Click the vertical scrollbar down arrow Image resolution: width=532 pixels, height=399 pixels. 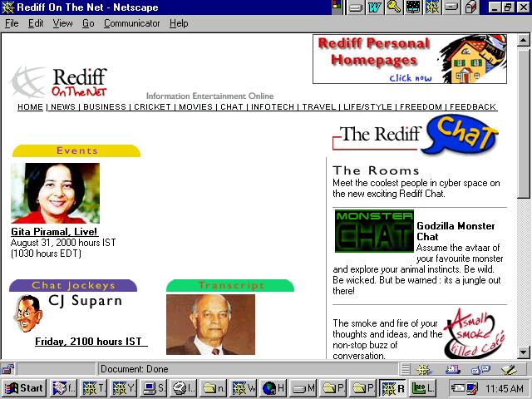524,352
